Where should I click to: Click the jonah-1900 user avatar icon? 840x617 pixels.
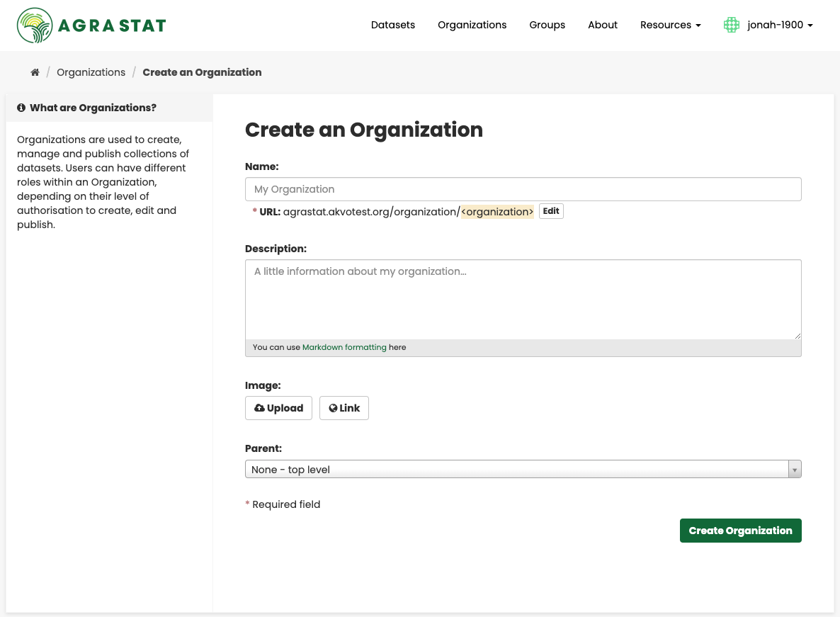tap(731, 25)
